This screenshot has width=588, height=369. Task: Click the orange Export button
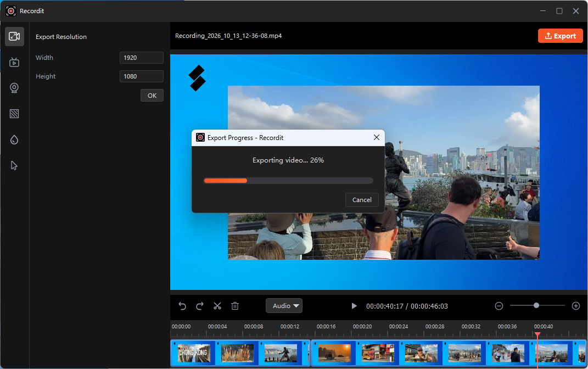coord(560,36)
